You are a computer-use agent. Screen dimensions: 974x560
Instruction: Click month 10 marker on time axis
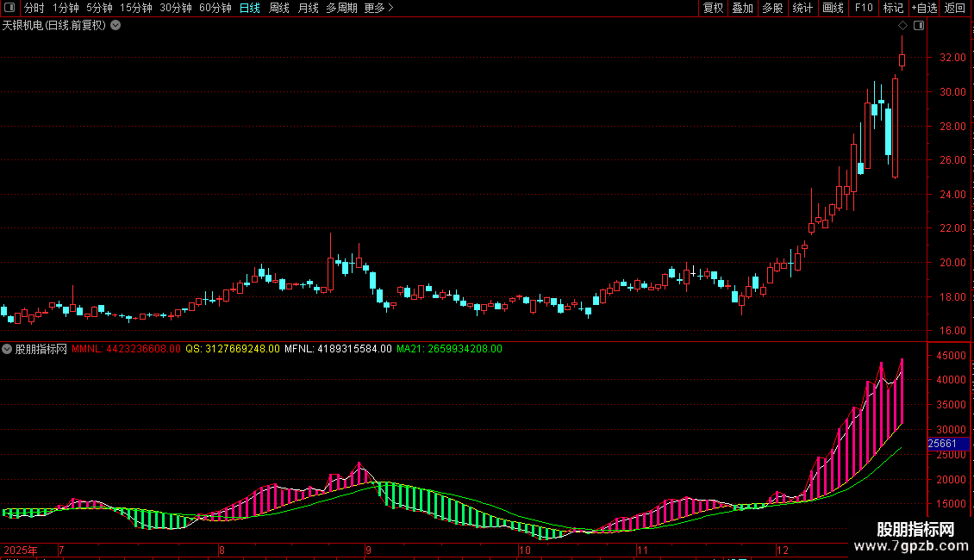click(525, 550)
